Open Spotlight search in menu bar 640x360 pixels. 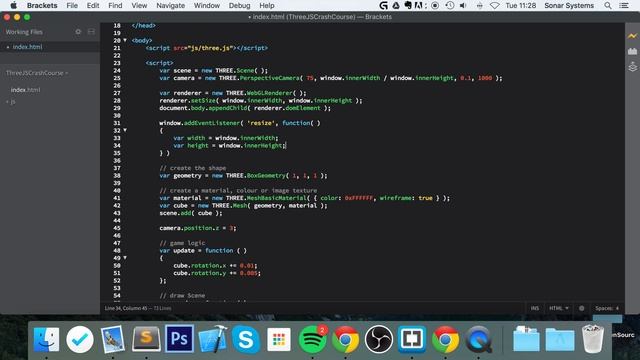coord(608,6)
